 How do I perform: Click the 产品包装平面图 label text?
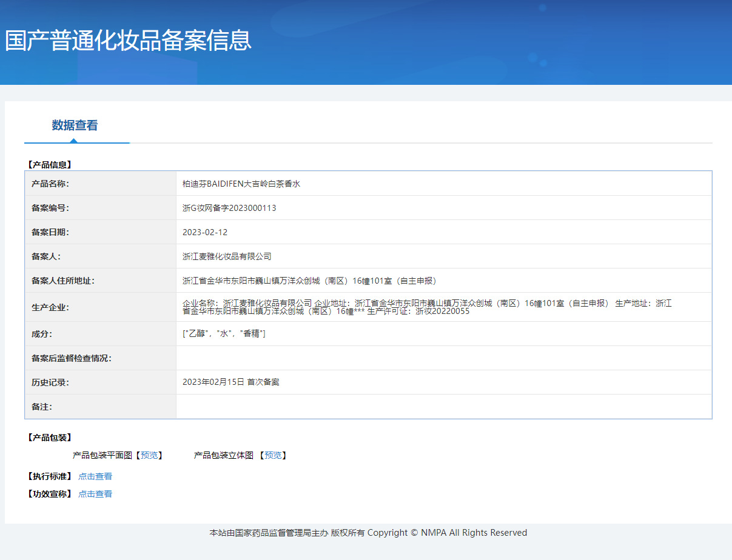tap(102, 455)
